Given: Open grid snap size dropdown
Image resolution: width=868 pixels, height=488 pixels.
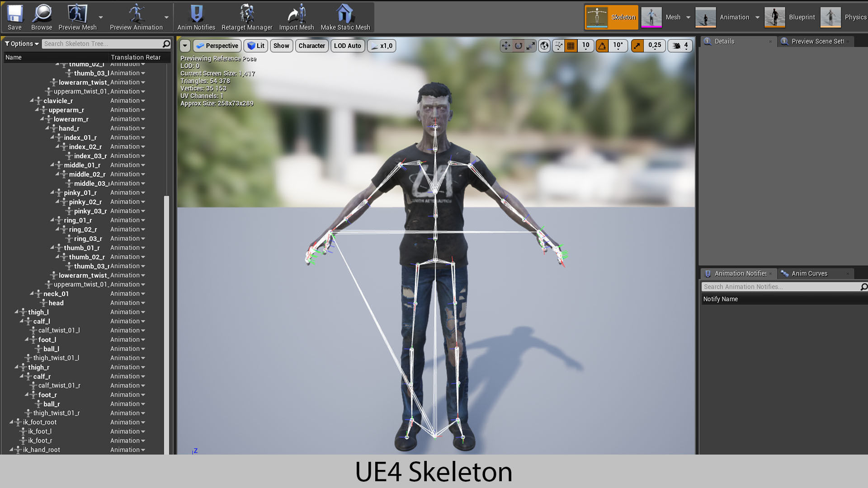Looking at the screenshot, I should pos(586,46).
